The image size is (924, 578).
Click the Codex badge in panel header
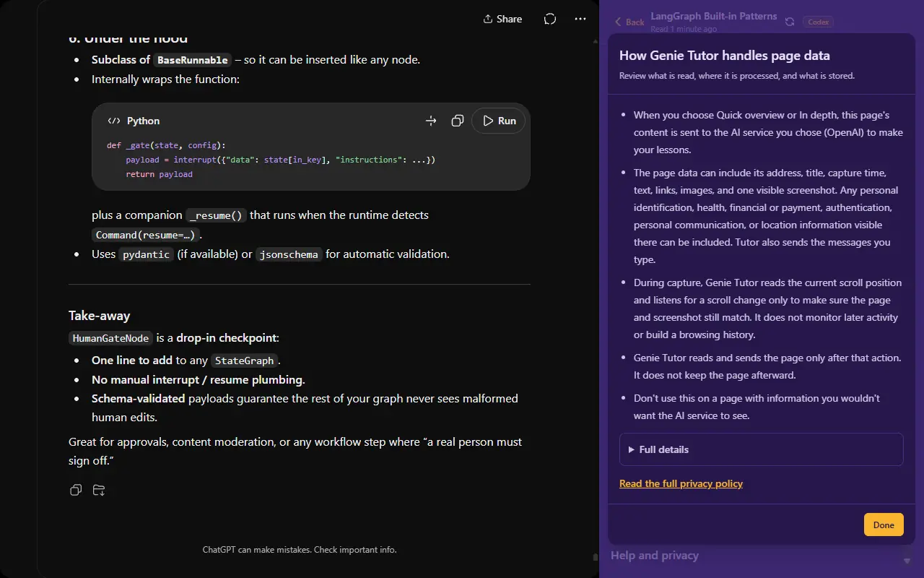(819, 22)
